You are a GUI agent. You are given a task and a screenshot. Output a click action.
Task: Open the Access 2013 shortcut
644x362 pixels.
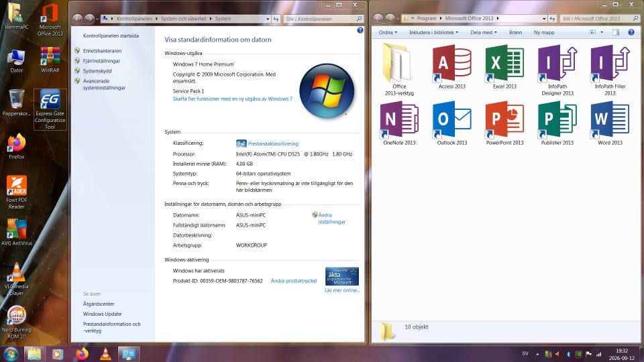click(x=451, y=67)
